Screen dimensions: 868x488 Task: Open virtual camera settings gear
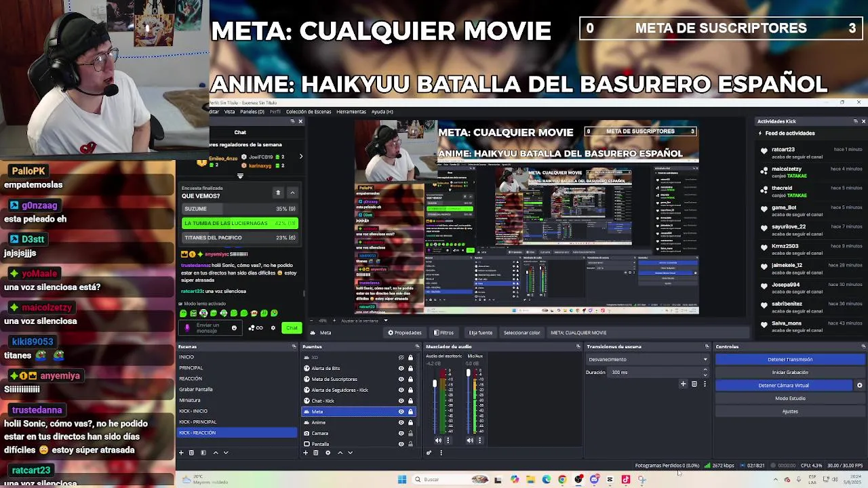(x=859, y=385)
